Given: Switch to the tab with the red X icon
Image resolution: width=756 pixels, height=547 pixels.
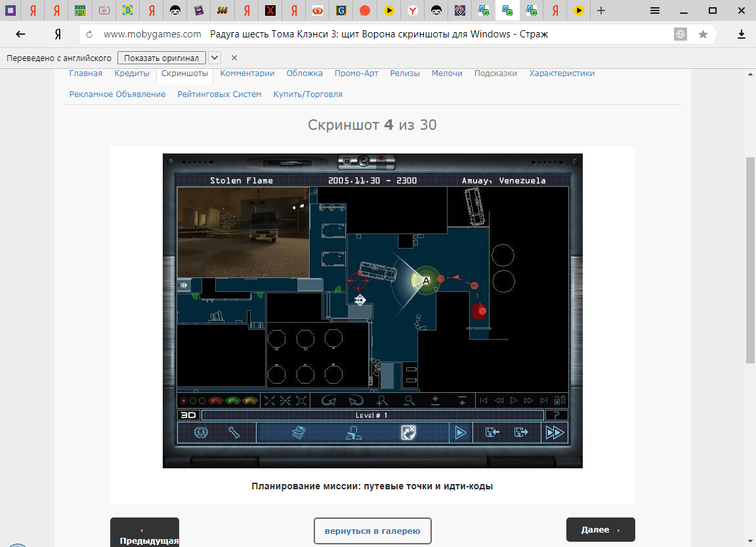Looking at the screenshot, I should pos(270,10).
